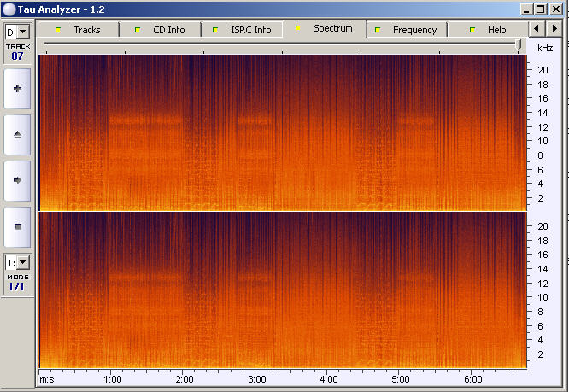Open the Help tab
Screen dimensions: 569x392
[x=488, y=30]
